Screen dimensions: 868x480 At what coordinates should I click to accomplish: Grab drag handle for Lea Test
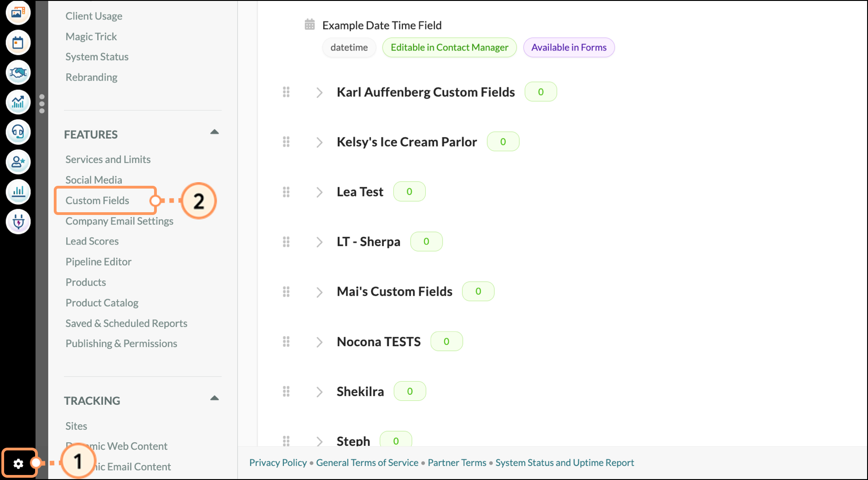[286, 192]
